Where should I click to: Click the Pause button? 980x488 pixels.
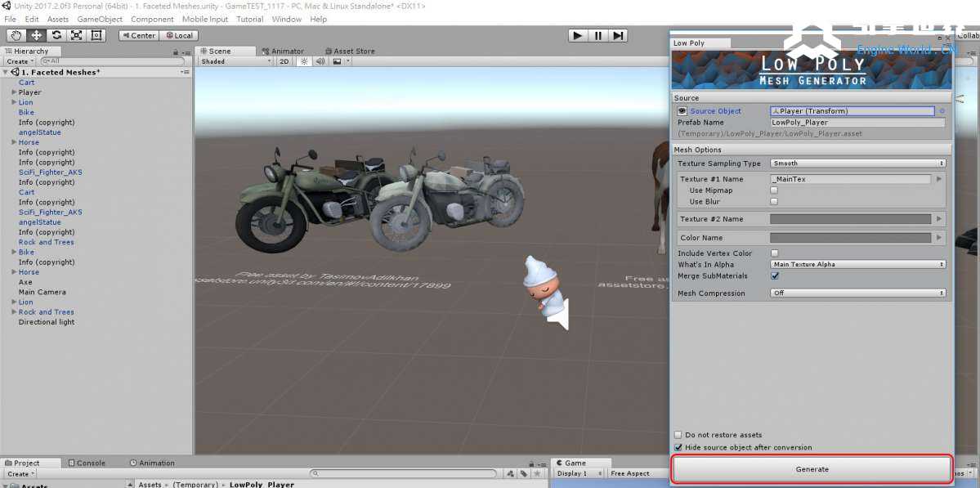[x=598, y=36]
